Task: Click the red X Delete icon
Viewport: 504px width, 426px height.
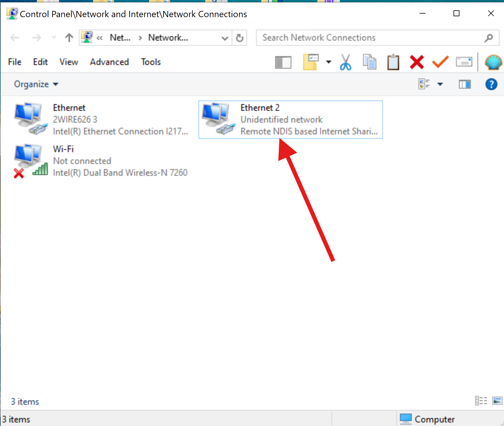Action: click(x=417, y=62)
